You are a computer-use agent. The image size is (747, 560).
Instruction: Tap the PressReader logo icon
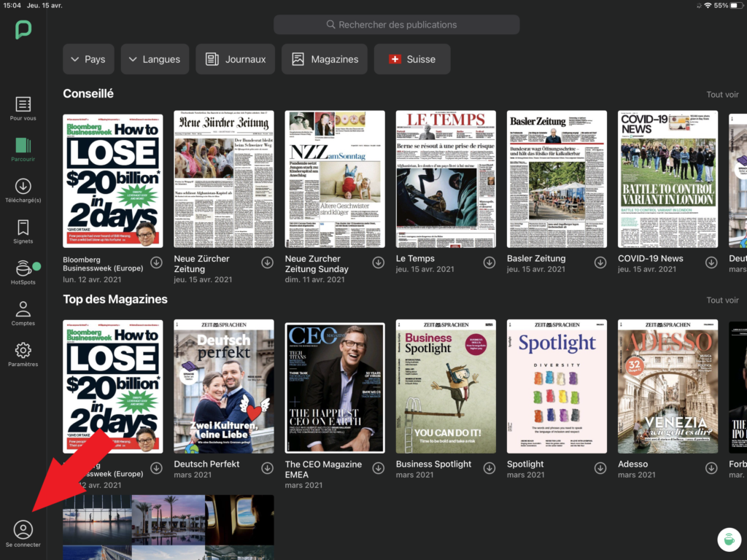tap(23, 29)
